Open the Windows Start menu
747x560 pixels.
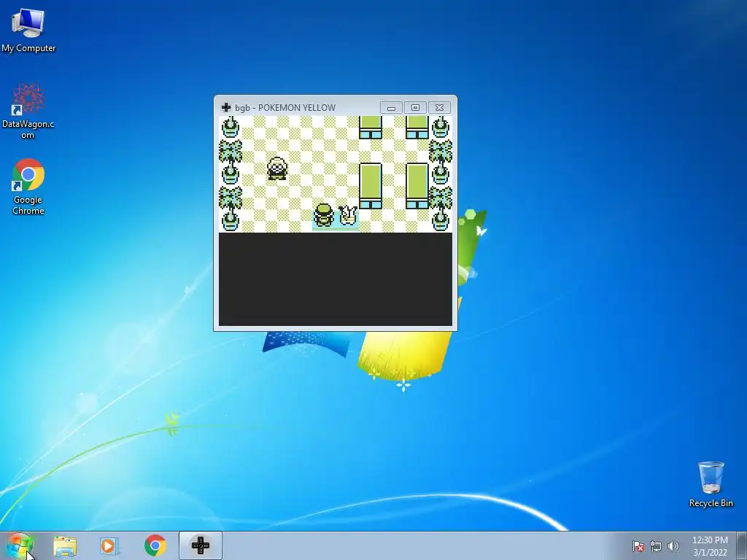click(x=19, y=545)
